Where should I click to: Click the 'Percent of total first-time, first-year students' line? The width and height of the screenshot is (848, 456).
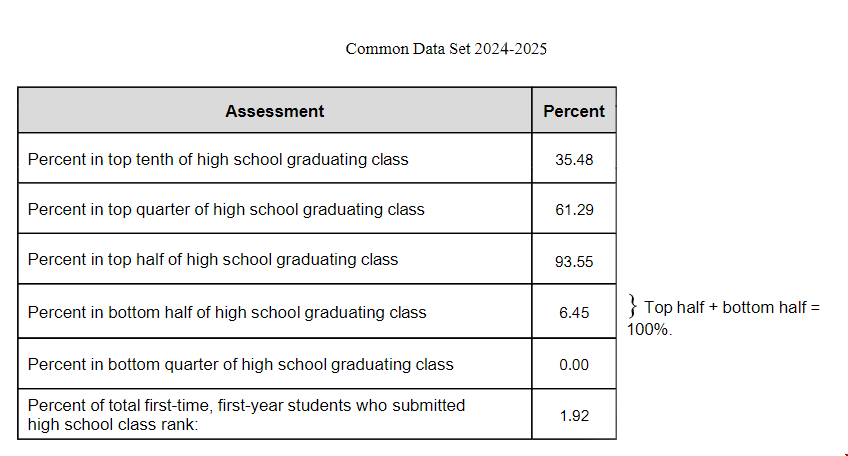coord(246,405)
